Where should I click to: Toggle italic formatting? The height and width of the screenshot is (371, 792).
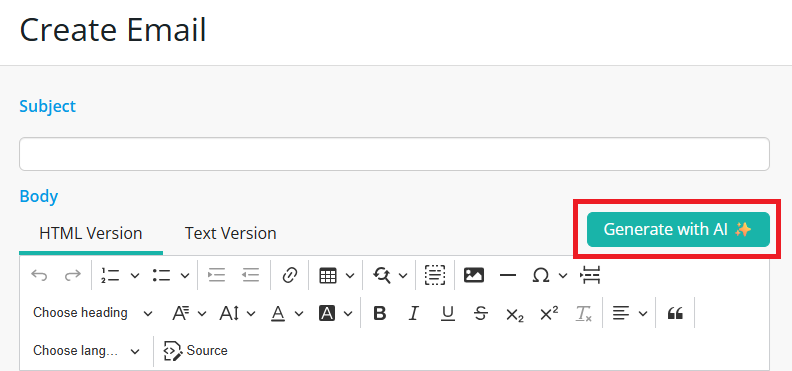coord(414,313)
